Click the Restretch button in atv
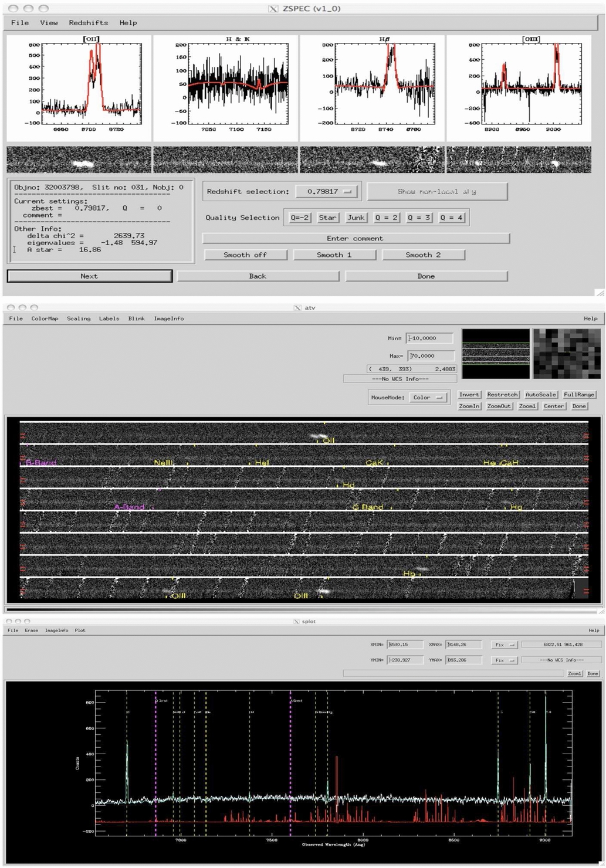The image size is (606, 868). 502,394
